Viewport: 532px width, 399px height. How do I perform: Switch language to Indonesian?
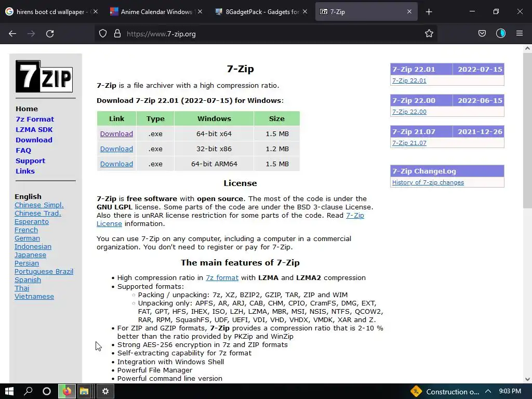[33, 246]
